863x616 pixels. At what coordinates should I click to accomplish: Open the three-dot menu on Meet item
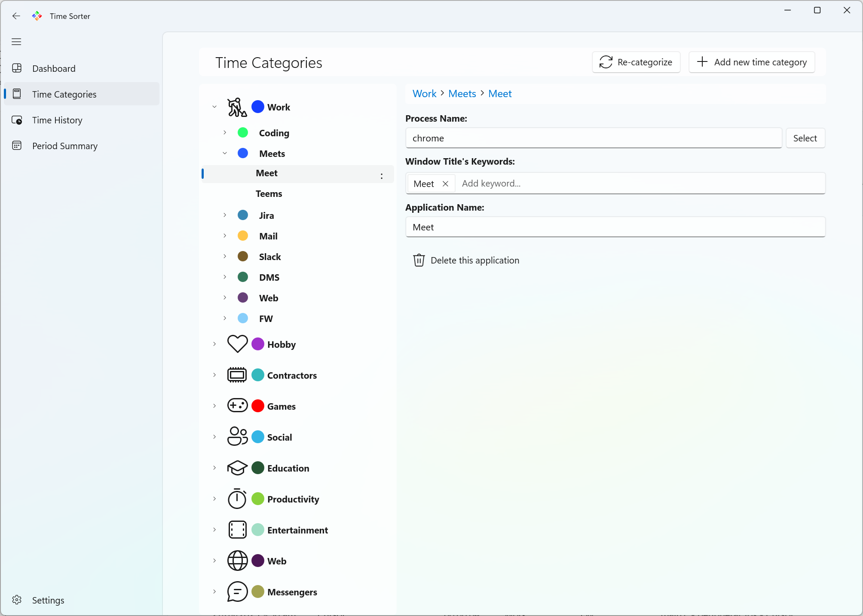click(381, 176)
